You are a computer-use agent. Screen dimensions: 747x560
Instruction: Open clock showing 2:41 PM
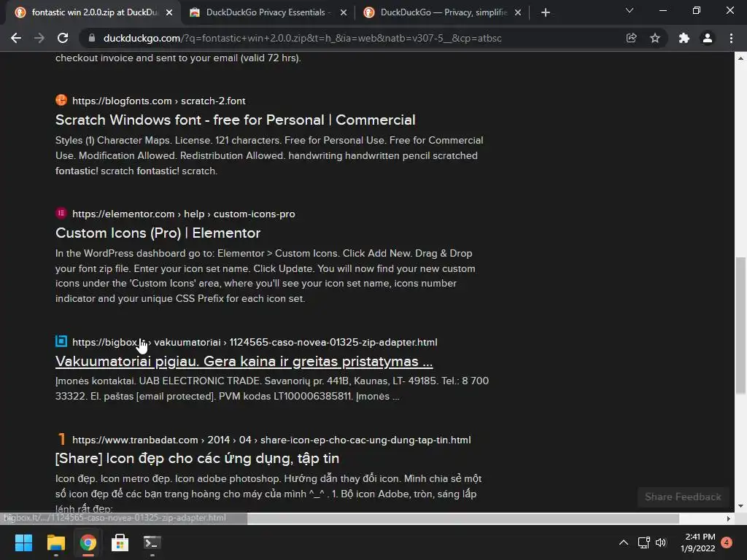pos(698,542)
